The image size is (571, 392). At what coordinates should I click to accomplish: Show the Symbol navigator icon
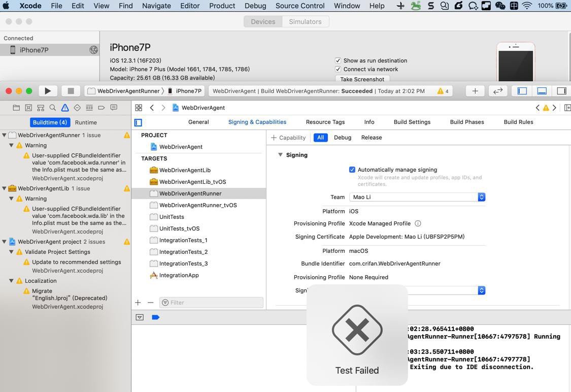pyautogui.click(x=41, y=108)
